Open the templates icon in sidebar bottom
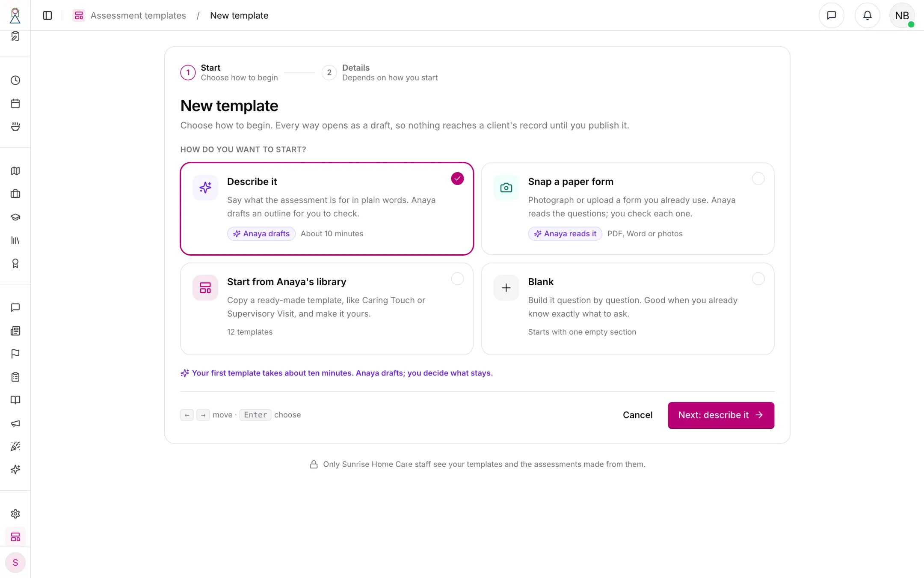This screenshot has width=924, height=578. pos(15,537)
